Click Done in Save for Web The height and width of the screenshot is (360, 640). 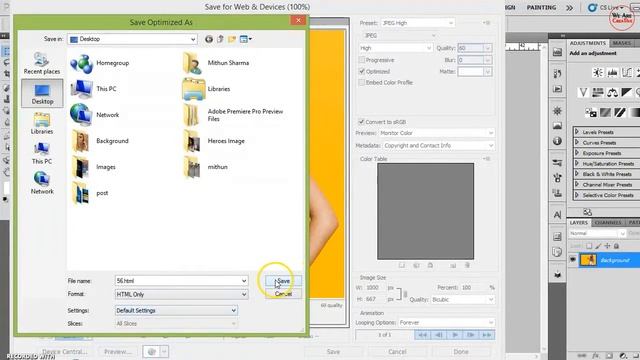tap(461, 352)
